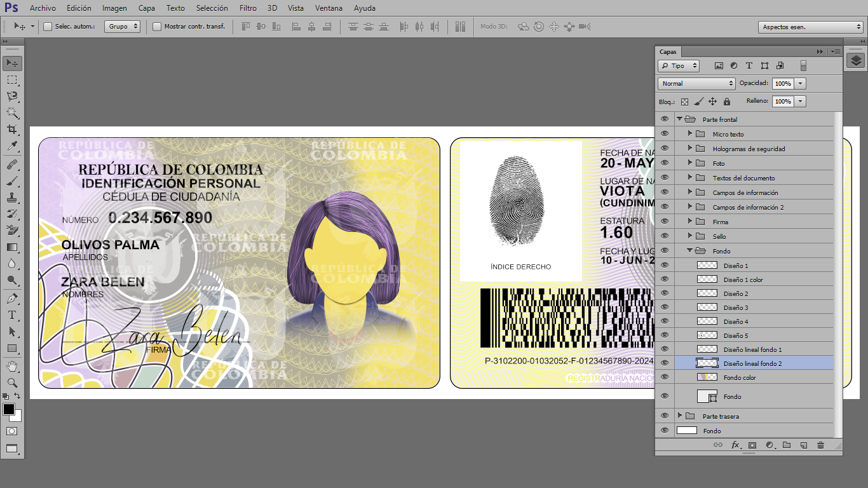
Task: Add a new adjustment layer
Action: pos(770,445)
